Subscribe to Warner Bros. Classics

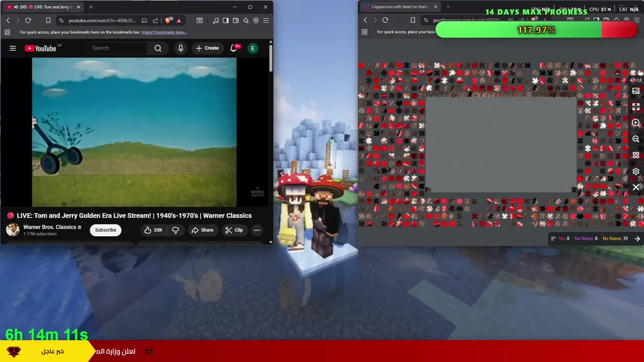point(106,230)
